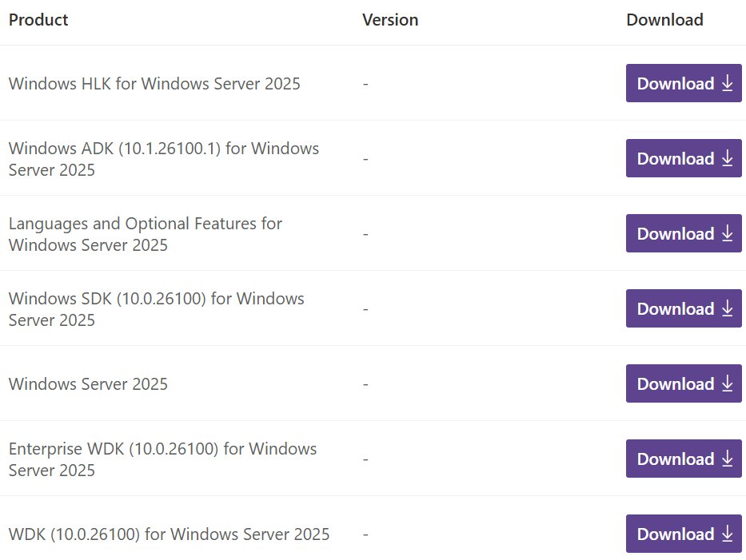The width and height of the screenshot is (746, 560).
Task: Click the version dash in the Windows ADK row
Action: [x=365, y=159]
